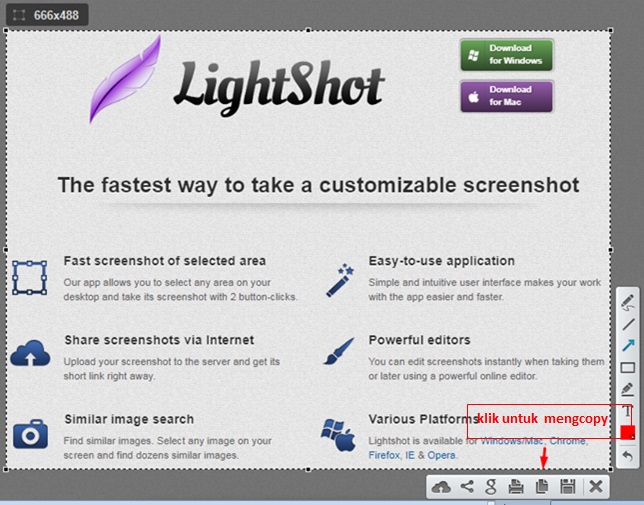This screenshot has width=644, height=505.
Task: Print the captured screenshot
Action: point(515,487)
